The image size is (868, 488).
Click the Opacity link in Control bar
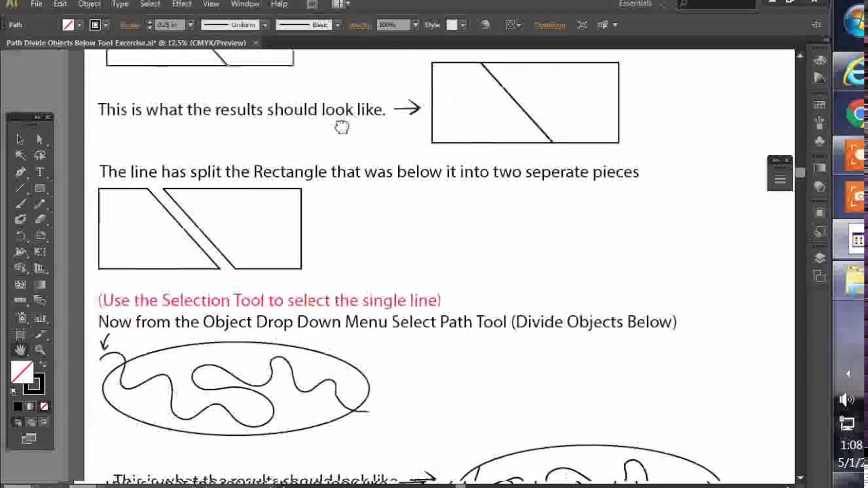tap(359, 25)
